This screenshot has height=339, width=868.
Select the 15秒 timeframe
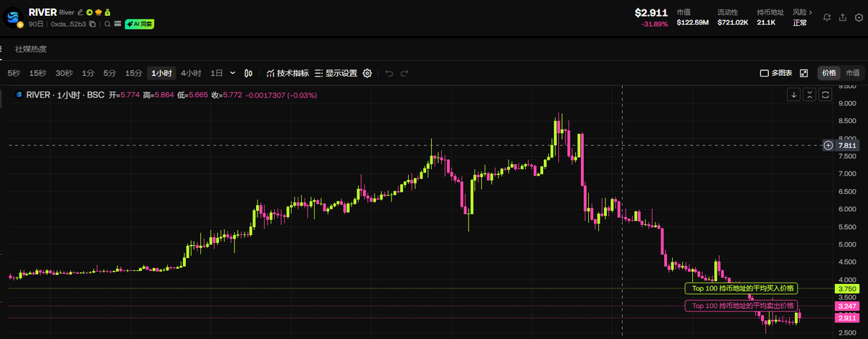[x=38, y=73]
